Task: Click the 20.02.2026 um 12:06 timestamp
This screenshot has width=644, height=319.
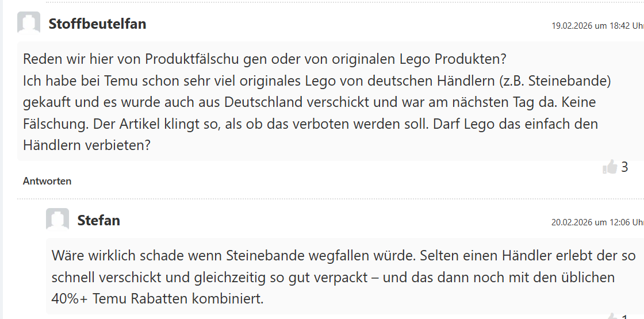Action: click(597, 222)
